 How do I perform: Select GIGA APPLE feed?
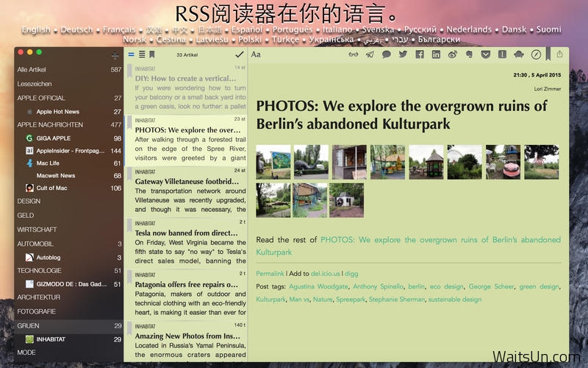(69, 138)
